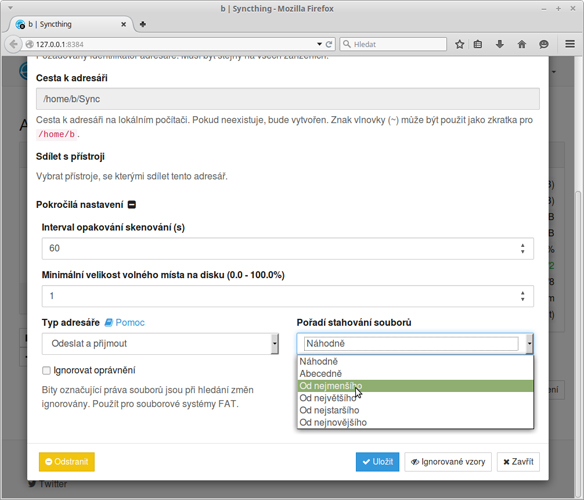Click the chat bubble toolbar icon
The width and height of the screenshot is (584, 500).
(544, 44)
